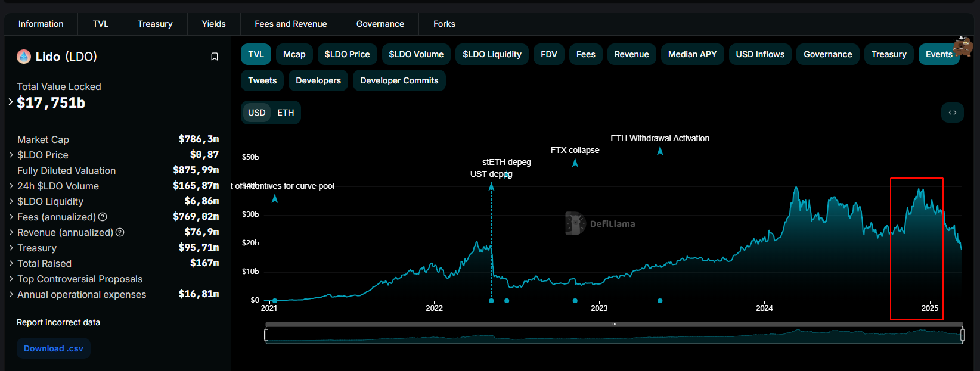Open the Governance tab in top navigation
Screen dimensions: 980x371
[x=380, y=24]
